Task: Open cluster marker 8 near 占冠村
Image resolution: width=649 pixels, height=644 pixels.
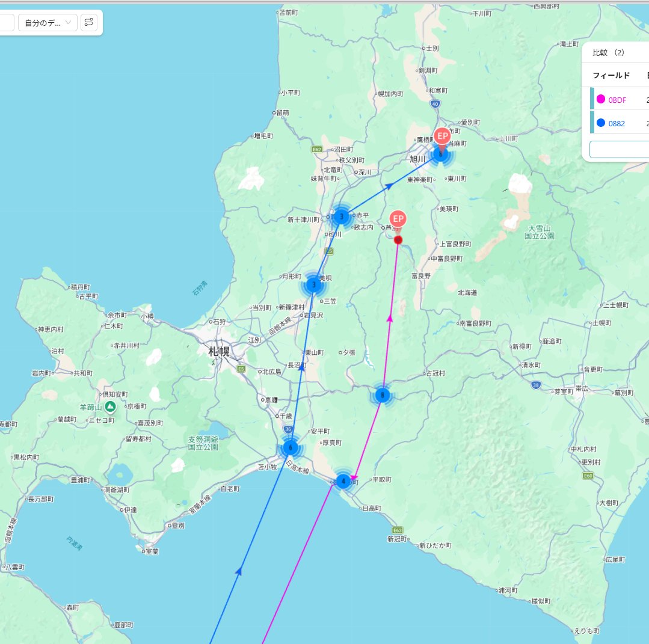Action: click(383, 395)
